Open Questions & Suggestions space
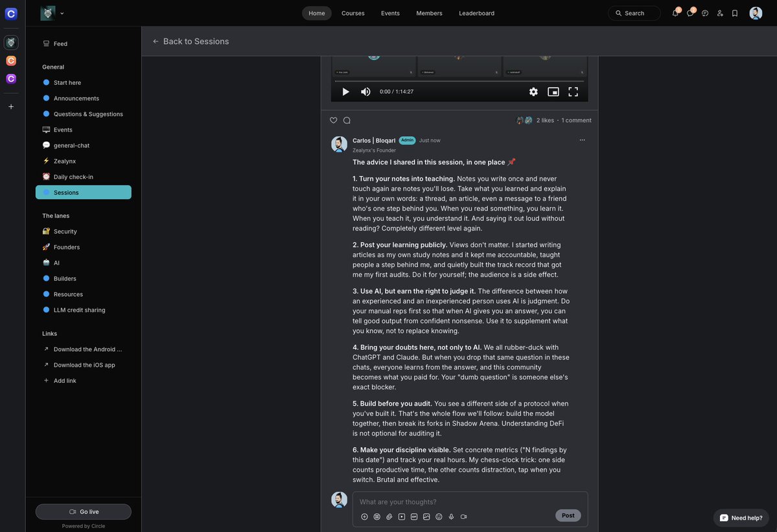 83,114
